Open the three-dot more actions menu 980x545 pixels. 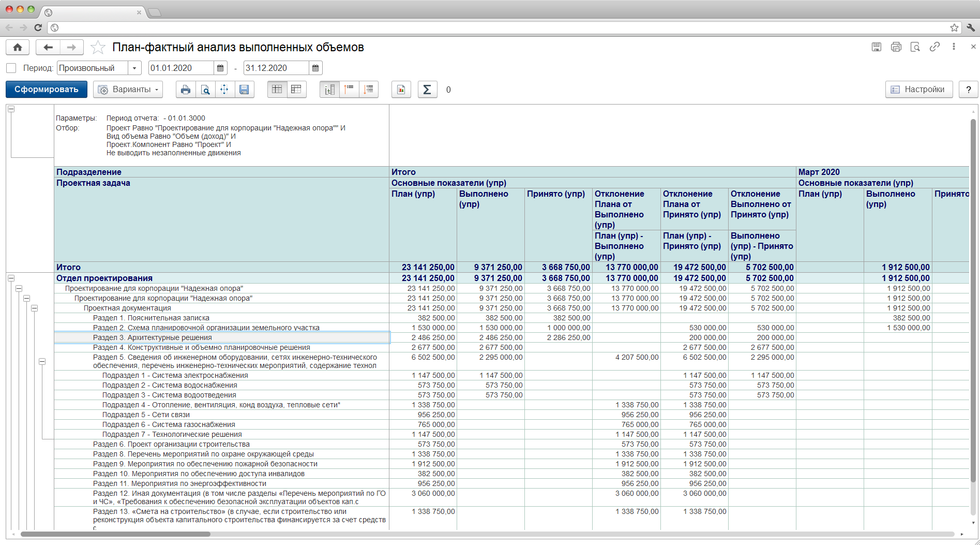[954, 47]
